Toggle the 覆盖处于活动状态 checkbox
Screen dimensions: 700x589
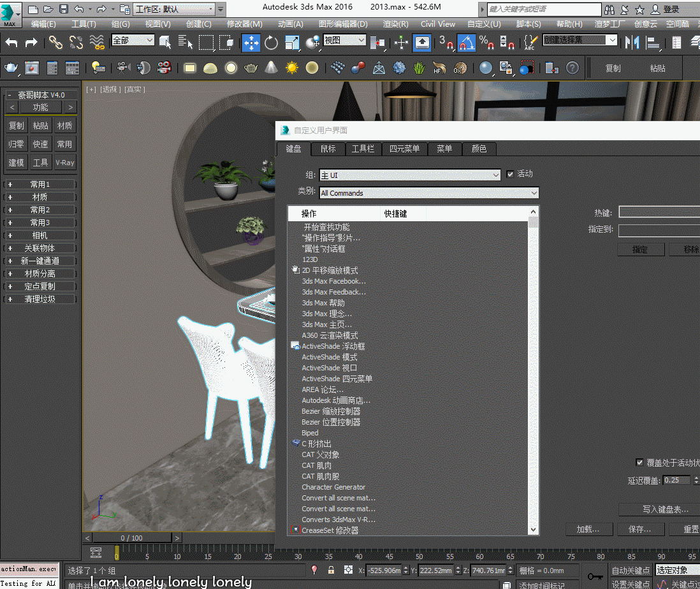(x=639, y=463)
